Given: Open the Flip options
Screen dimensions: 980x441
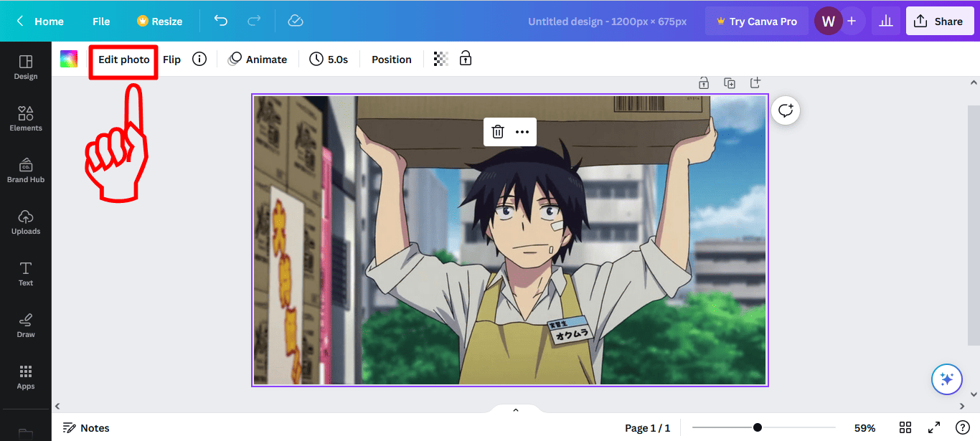Looking at the screenshot, I should click(x=171, y=60).
